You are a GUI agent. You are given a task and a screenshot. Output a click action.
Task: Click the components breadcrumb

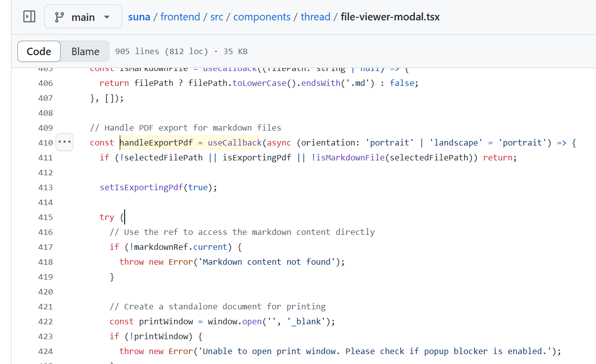point(262,16)
